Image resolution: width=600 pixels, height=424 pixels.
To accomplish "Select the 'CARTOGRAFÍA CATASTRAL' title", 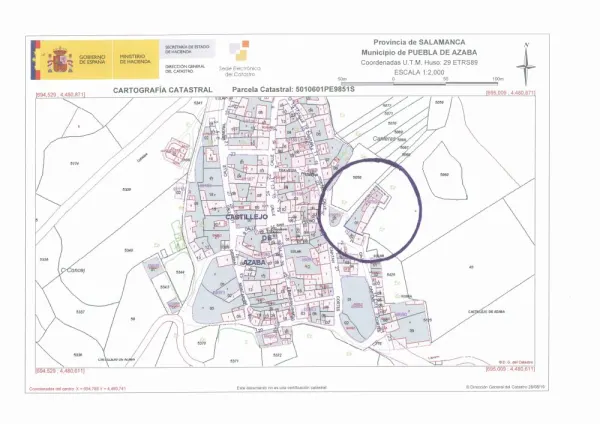I will [163, 90].
